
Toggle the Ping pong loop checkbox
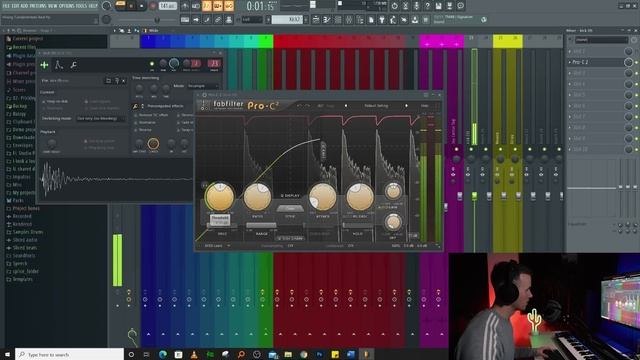(x=86, y=148)
